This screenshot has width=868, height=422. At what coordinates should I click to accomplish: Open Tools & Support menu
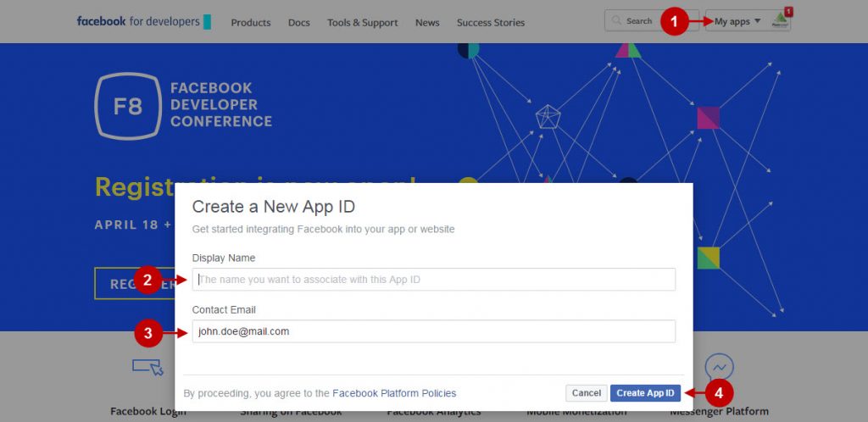coord(363,23)
